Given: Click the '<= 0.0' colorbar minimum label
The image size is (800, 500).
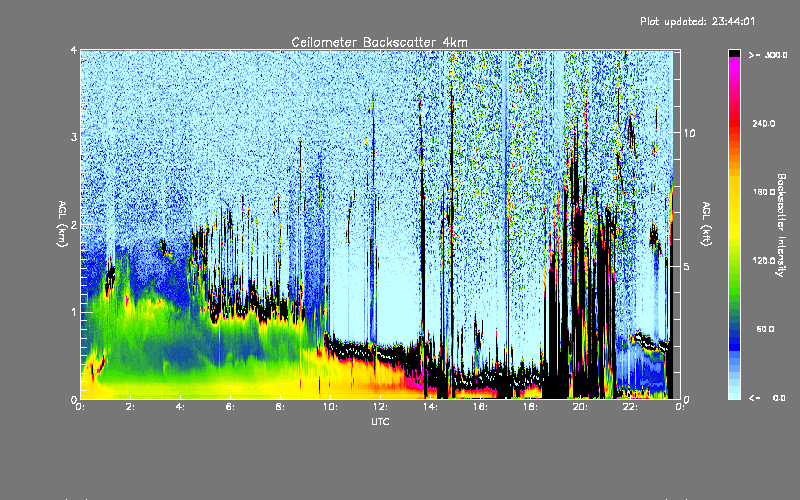Looking at the screenshot, I should point(768,397).
